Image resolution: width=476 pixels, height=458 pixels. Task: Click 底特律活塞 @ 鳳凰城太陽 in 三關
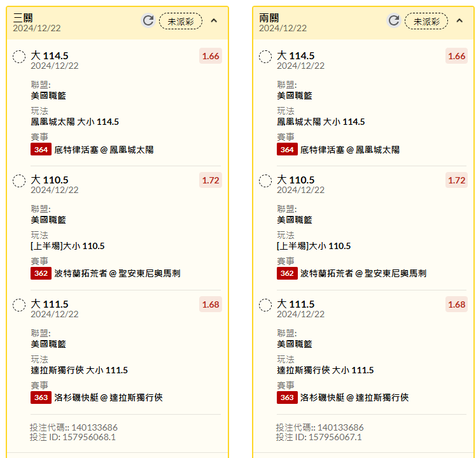point(104,150)
